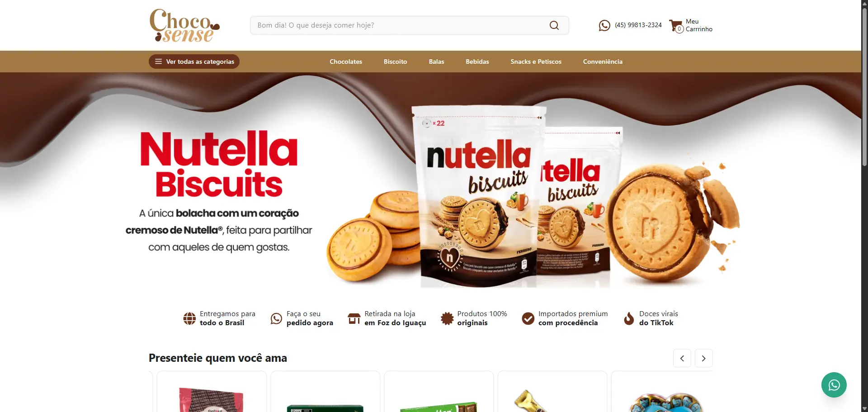Show previous gift carousel items
The height and width of the screenshot is (412, 868).
682,358
